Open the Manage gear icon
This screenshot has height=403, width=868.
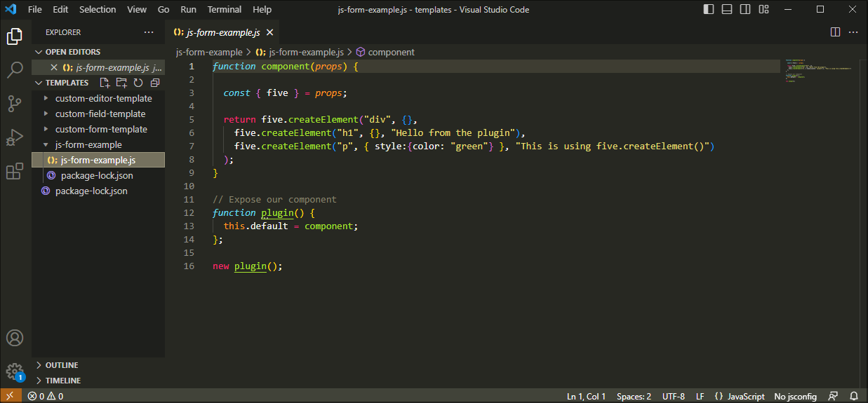(15, 371)
